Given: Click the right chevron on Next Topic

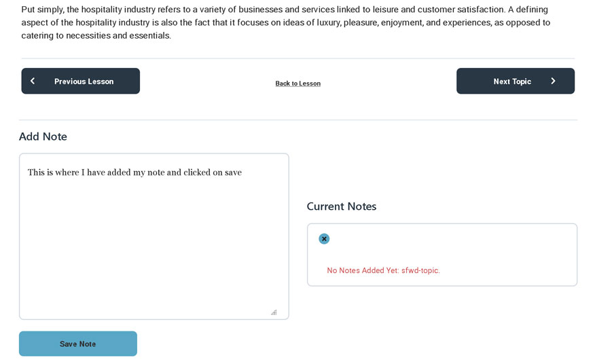Looking at the screenshot, I should click(553, 81).
